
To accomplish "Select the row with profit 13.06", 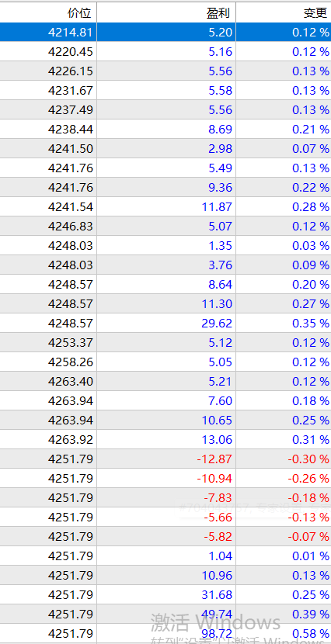I will tap(165, 439).
